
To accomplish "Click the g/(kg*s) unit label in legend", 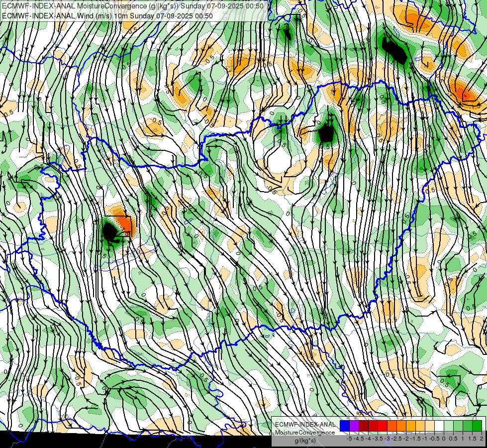I will pyautogui.click(x=305, y=441).
